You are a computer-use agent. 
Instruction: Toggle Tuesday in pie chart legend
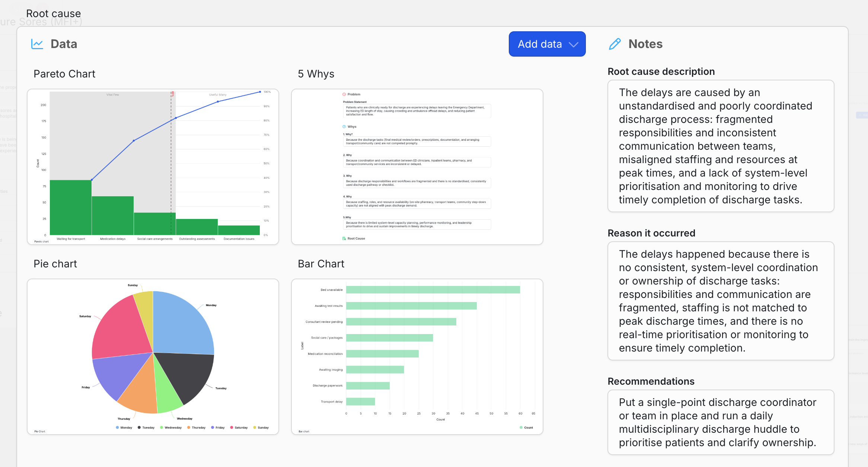146,428
